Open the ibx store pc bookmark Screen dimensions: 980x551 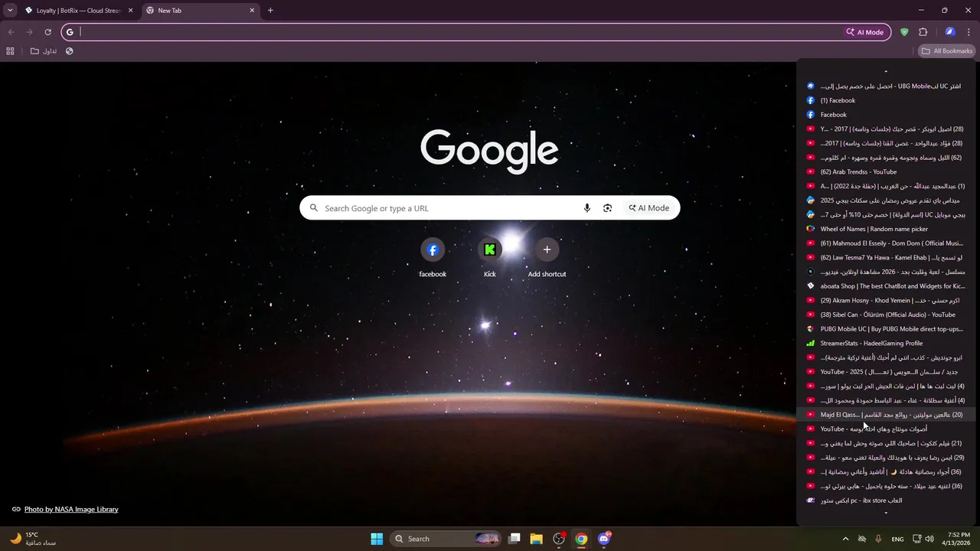[x=886, y=500]
